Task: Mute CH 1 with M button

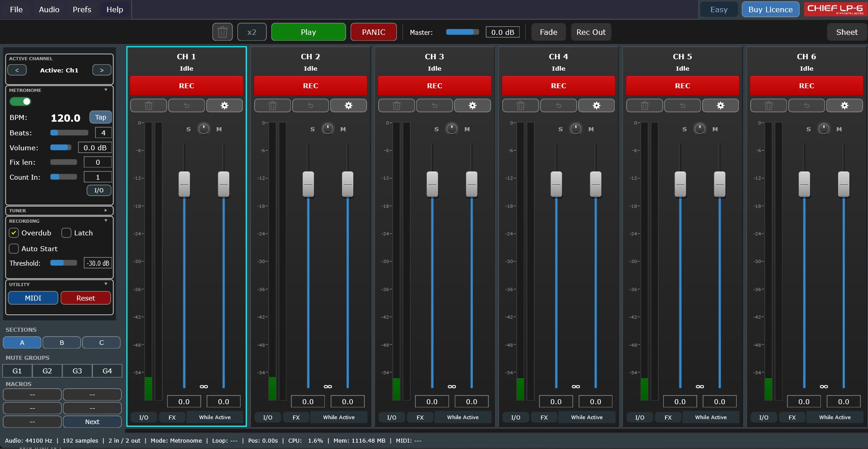Action: tap(219, 129)
